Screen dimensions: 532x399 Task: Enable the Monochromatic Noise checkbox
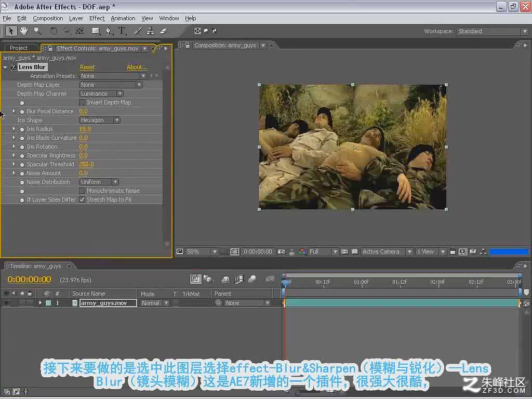tap(82, 191)
